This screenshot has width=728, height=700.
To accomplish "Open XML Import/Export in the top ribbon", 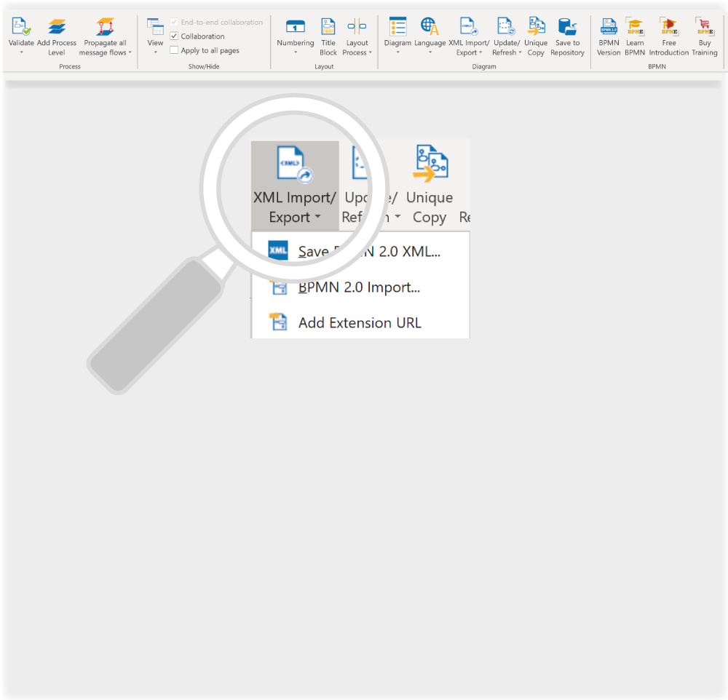I will click(469, 37).
